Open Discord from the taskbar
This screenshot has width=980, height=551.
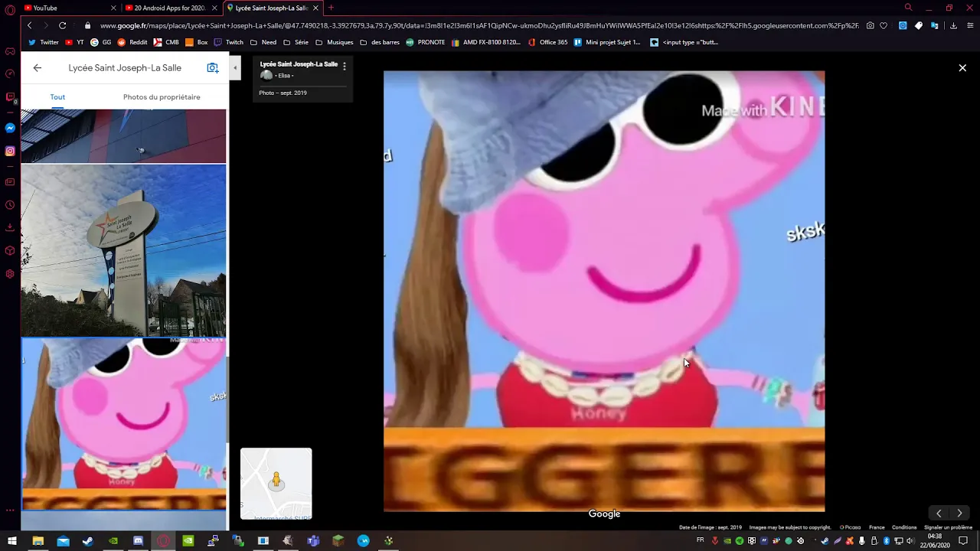[x=138, y=540]
